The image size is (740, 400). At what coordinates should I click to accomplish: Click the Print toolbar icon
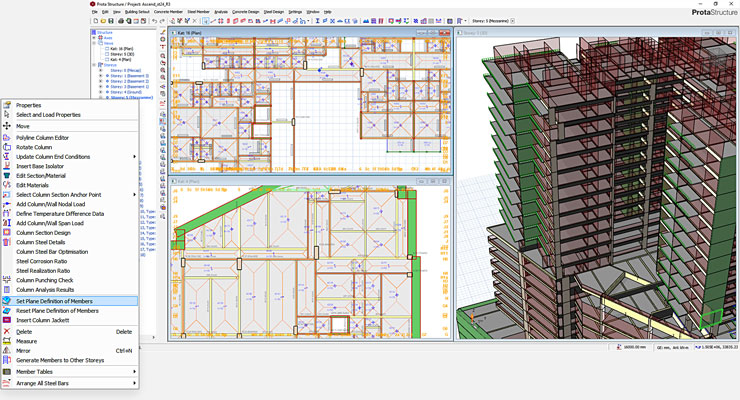(121, 21)
